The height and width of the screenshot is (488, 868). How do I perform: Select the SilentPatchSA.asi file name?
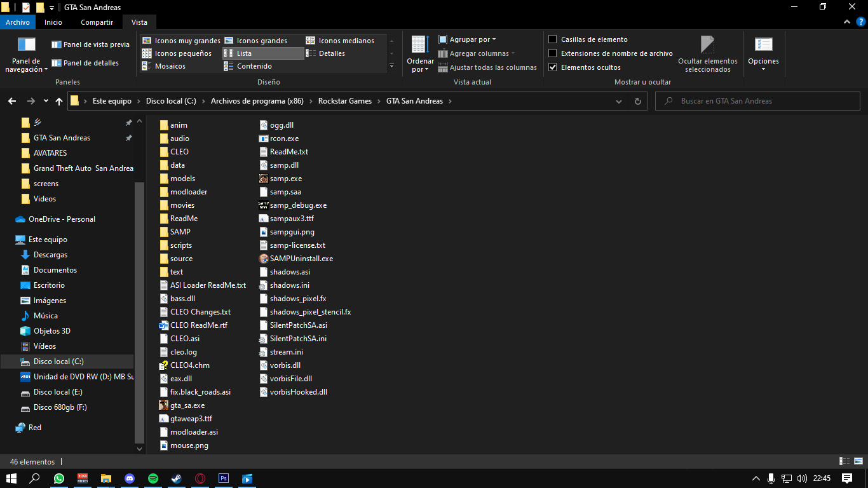click(299, 325)
